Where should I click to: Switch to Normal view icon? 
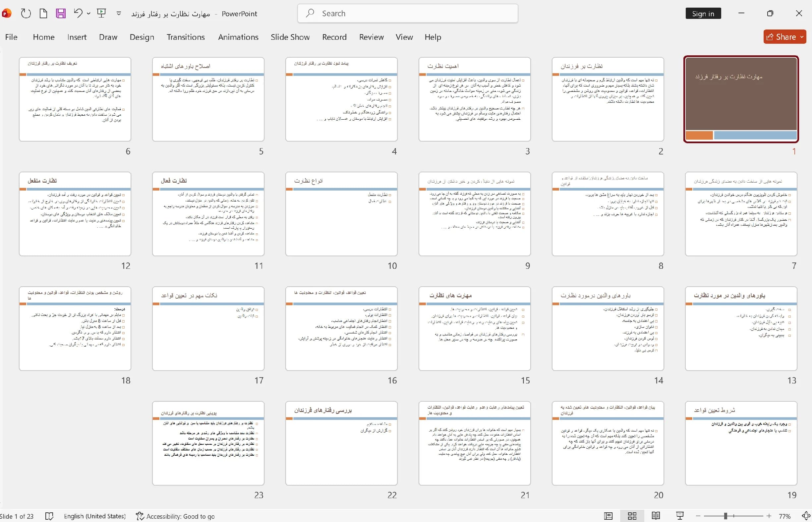[x=608, y=516]
